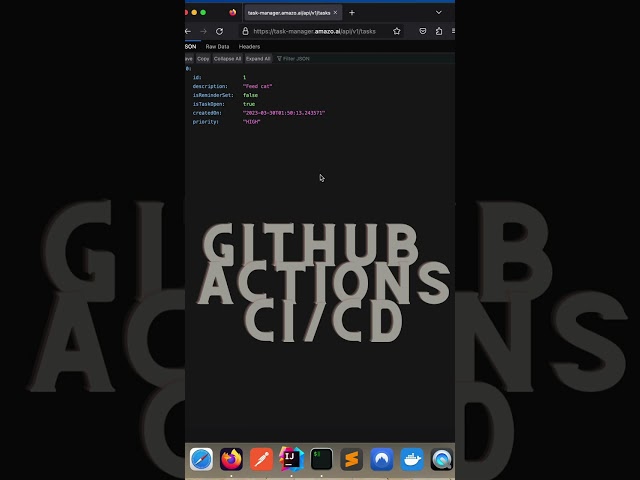Bookmark this page with the star icon
This screenshot has height=480, width=640.
397,31
